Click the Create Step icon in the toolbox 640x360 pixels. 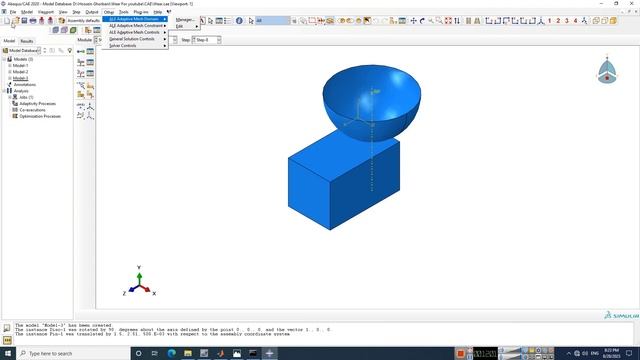pos(81,51)
